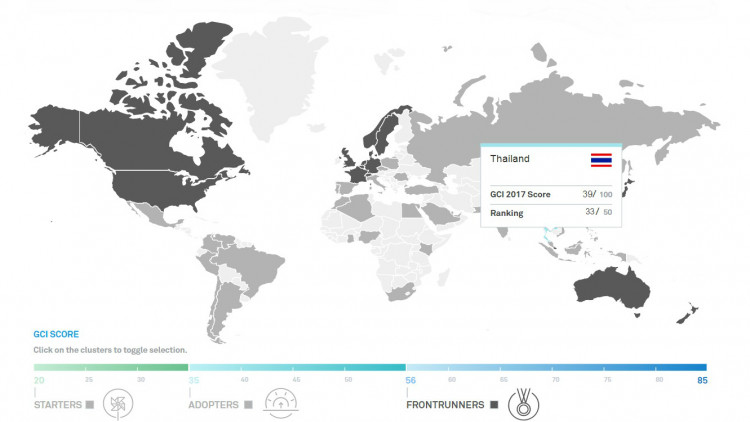
Task: Click the 20 minimum score label
Action: click(39, 380)
